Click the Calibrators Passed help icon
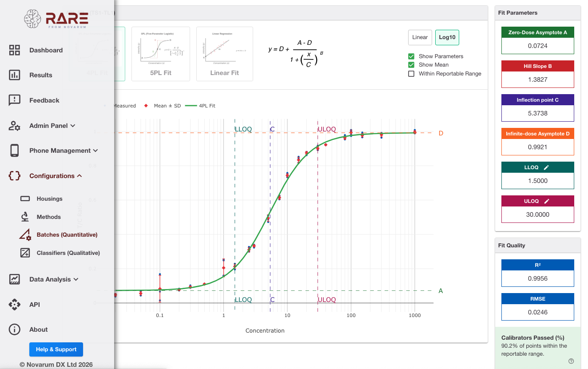The height and width of the screenshot is (369, 588). pos(571,361)
